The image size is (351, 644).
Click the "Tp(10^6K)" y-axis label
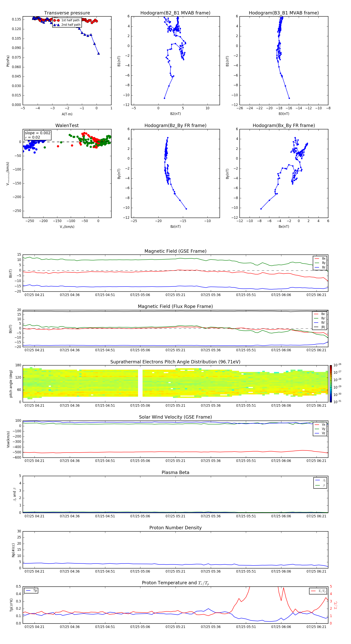11,605
